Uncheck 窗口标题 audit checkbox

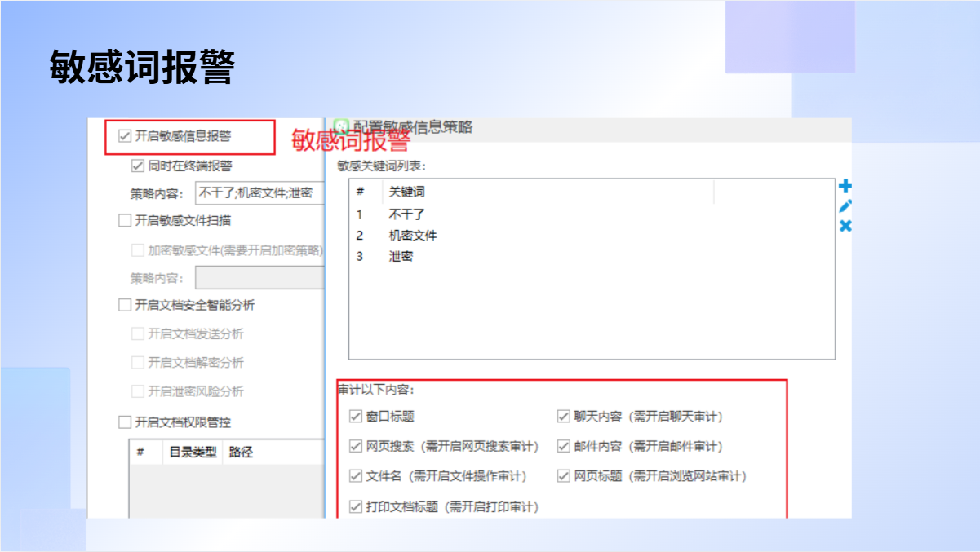coord(356,417)
